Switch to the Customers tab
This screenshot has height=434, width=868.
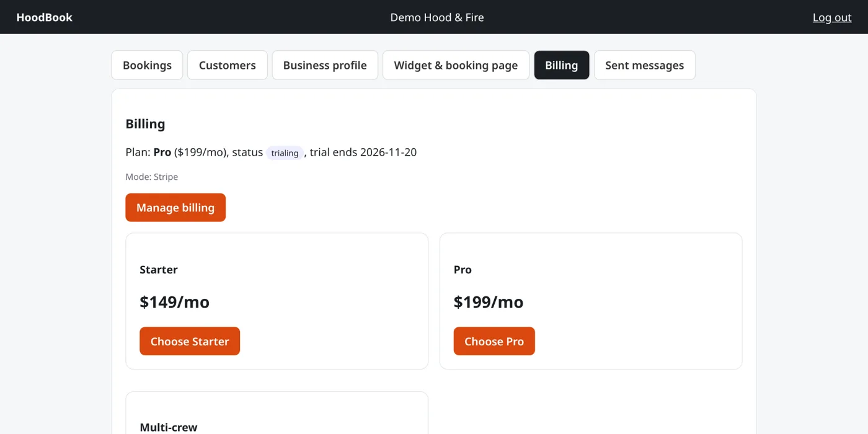coord(228,65)
